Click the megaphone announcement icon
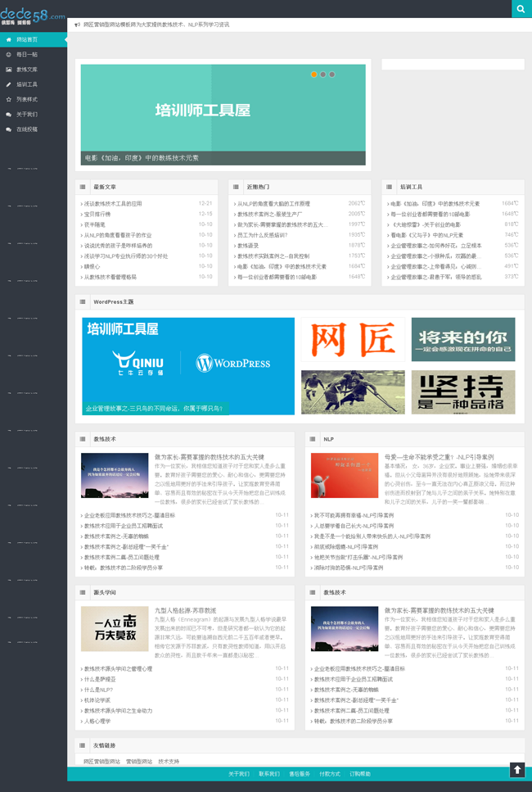 (77, 25)
